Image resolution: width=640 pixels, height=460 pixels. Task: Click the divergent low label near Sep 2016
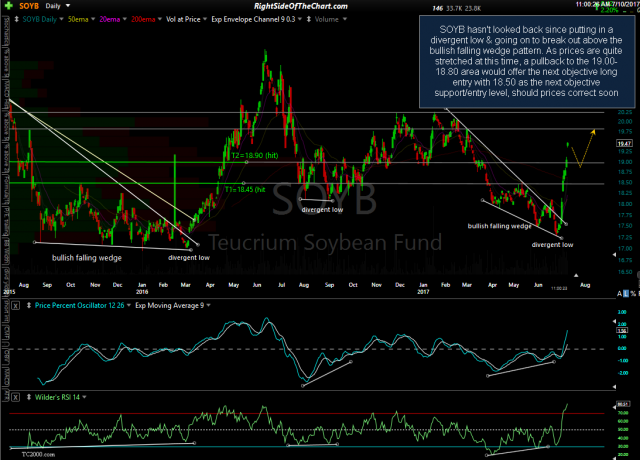pos(322,209)
